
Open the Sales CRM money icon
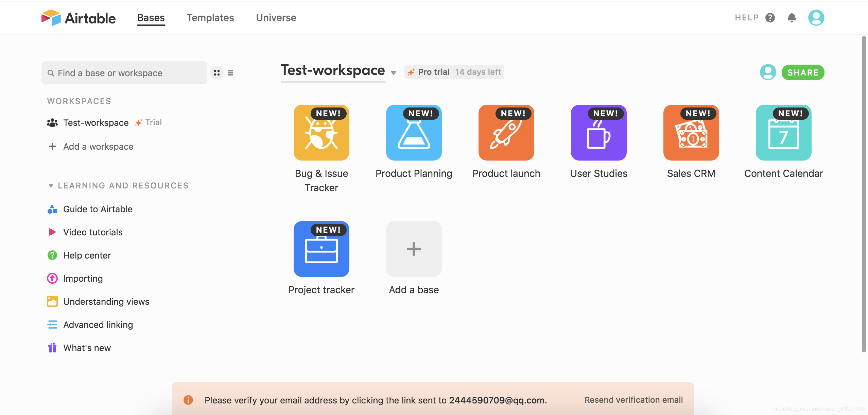coord(691,133)
